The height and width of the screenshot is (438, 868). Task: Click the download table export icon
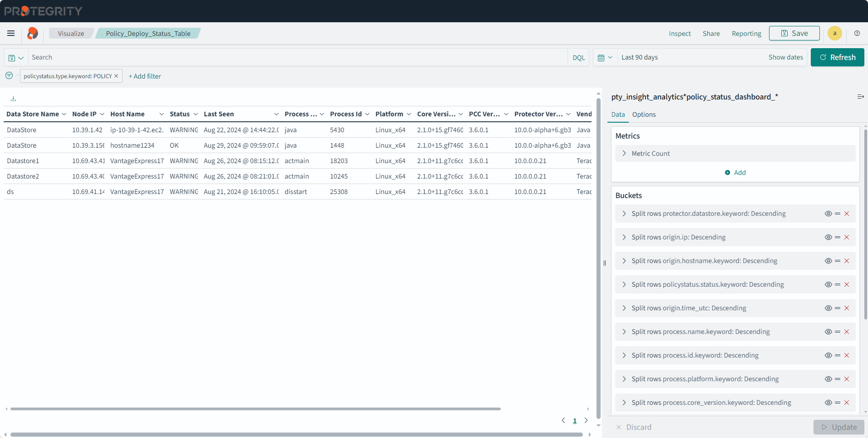(13, 99)
